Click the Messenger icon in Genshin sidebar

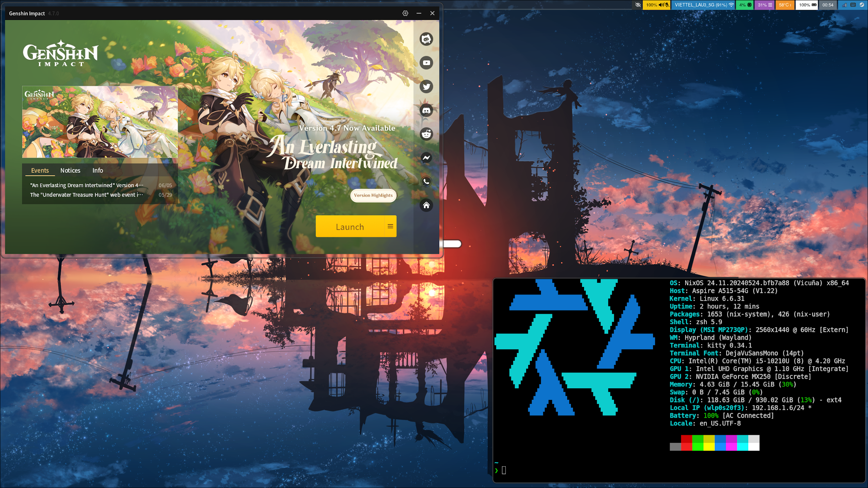tap(426, 158)
